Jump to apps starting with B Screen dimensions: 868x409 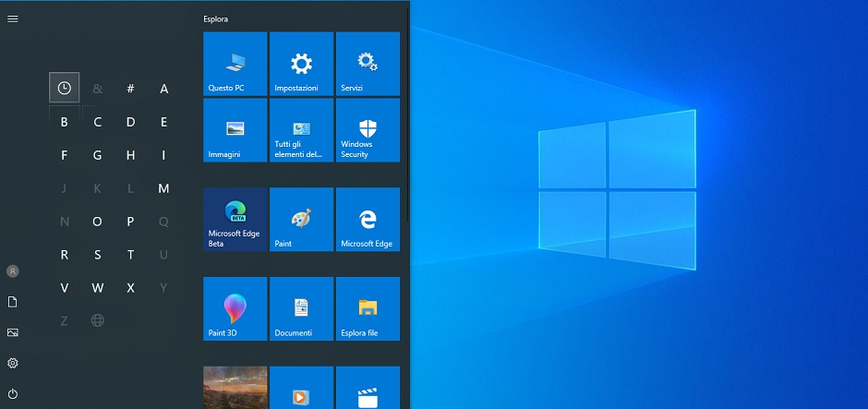[65, 122]
